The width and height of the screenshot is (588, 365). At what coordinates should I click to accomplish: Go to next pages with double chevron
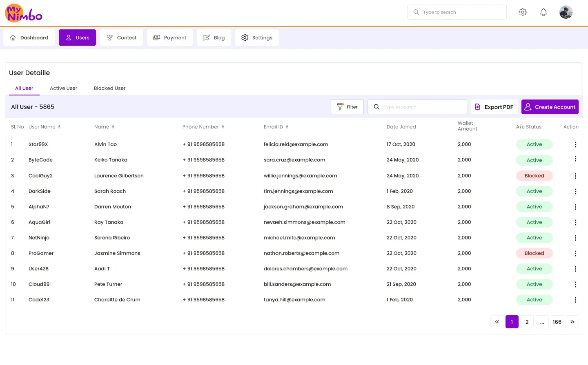tap(572, 322)
